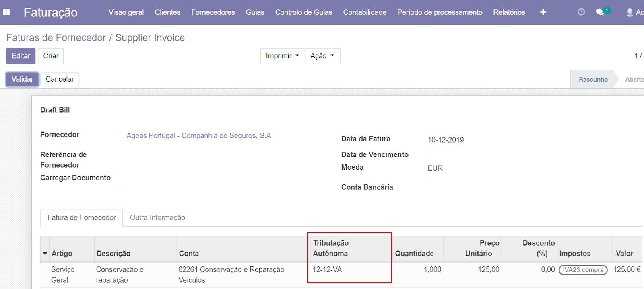Open the Ação dropdown menu
The width and height of the screenshot is (644, 289).
(322, 56)
